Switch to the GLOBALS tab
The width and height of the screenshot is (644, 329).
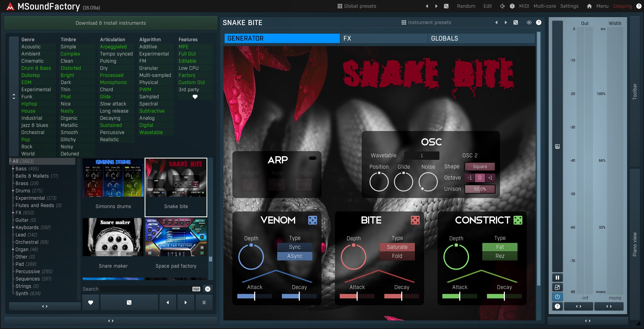[x=481, y=38]
